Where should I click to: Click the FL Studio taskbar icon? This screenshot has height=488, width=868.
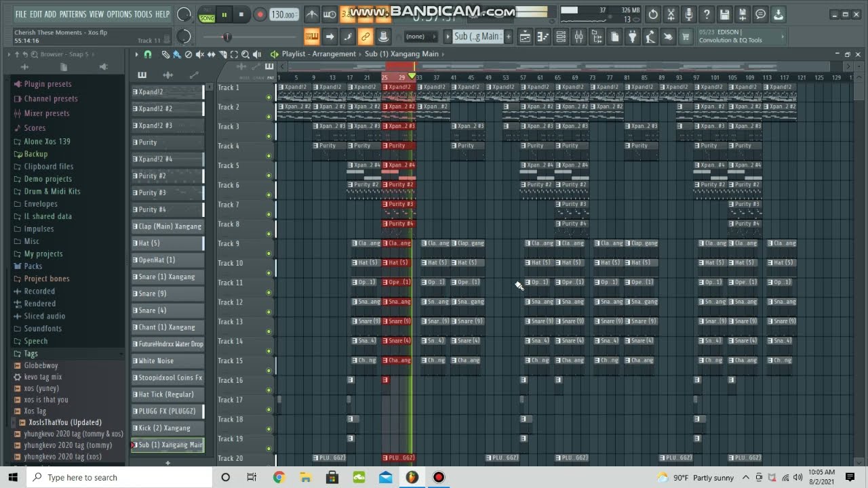(x=412, y=477)
